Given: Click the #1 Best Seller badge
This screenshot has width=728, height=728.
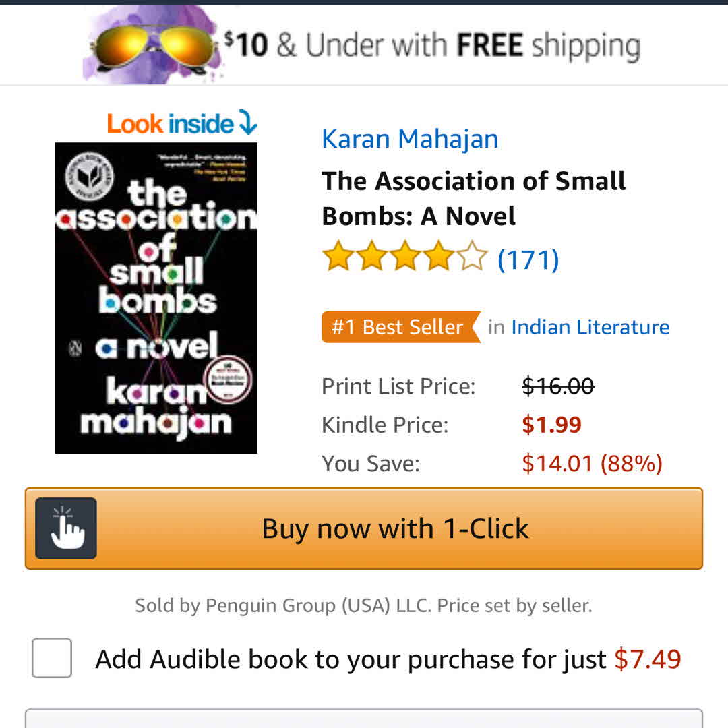Looking at the screenshot, I should (x=400, y=328).
